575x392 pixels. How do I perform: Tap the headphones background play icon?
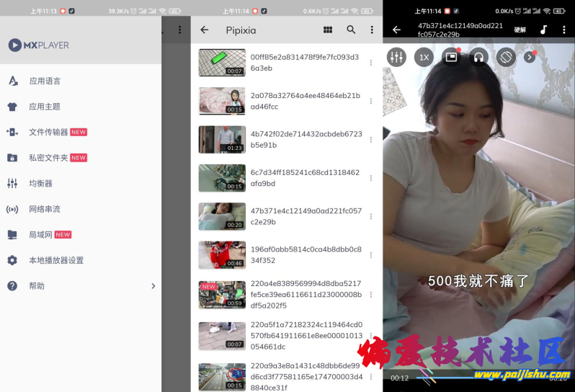tap(478, 57)
